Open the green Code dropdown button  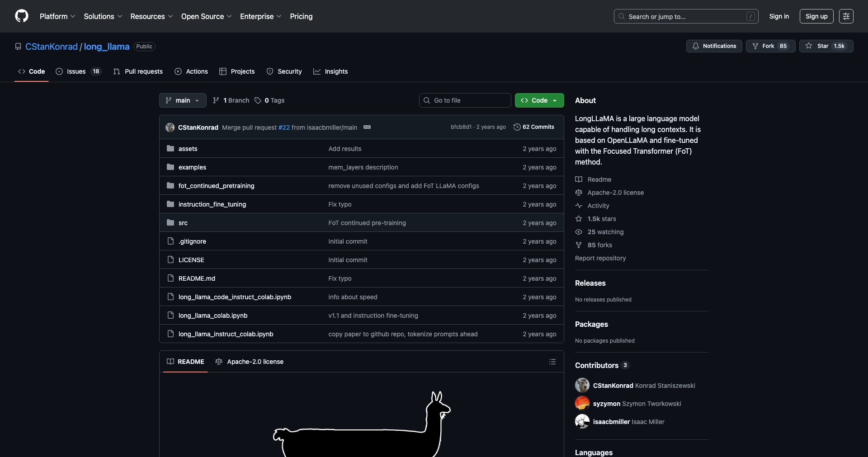539,100
